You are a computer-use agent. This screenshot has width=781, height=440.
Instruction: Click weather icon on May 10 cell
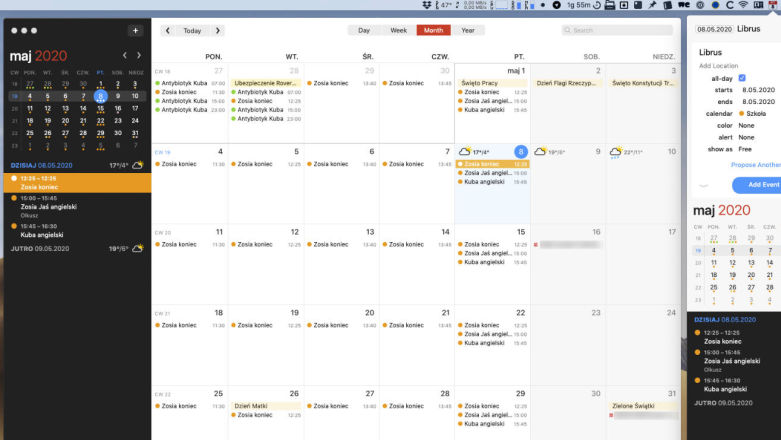pos(616,151)
